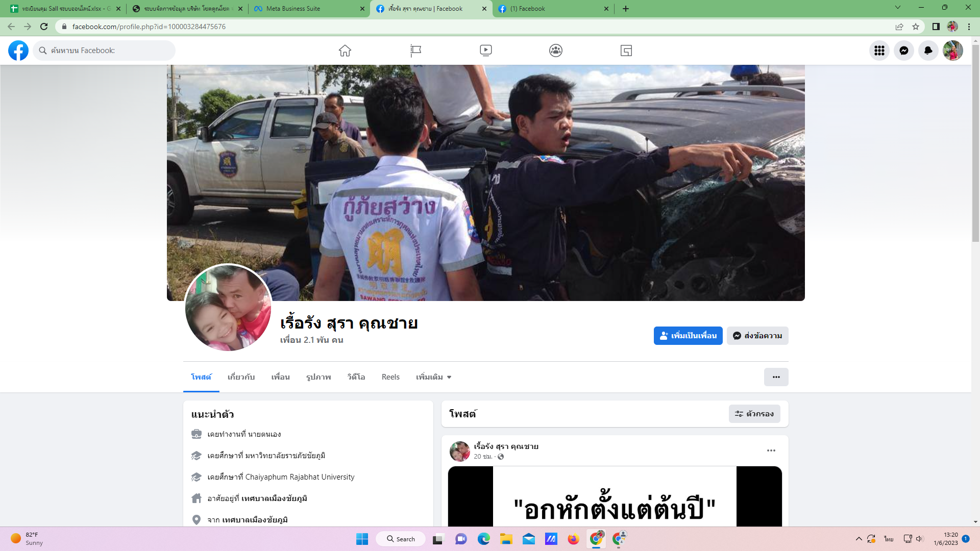The image size is (980, 551).
Task: Open the notifications bell icon
Action: click(x=928, y=51)
